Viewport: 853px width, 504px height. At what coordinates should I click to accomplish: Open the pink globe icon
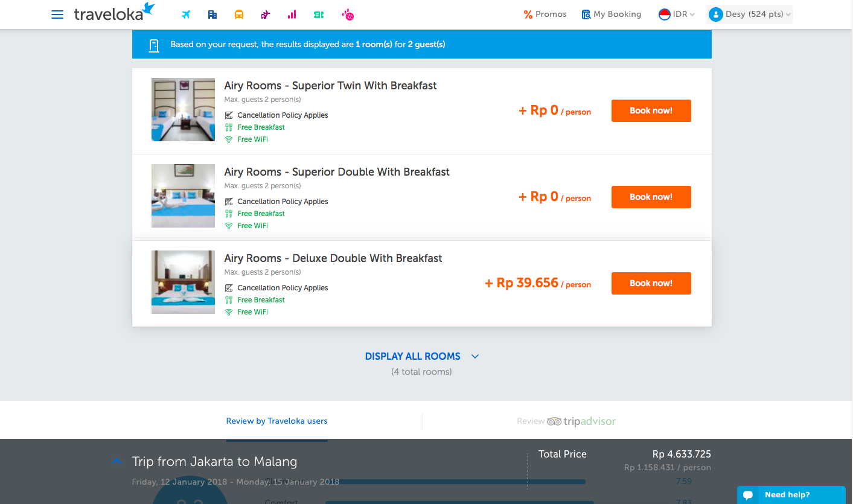348,14
